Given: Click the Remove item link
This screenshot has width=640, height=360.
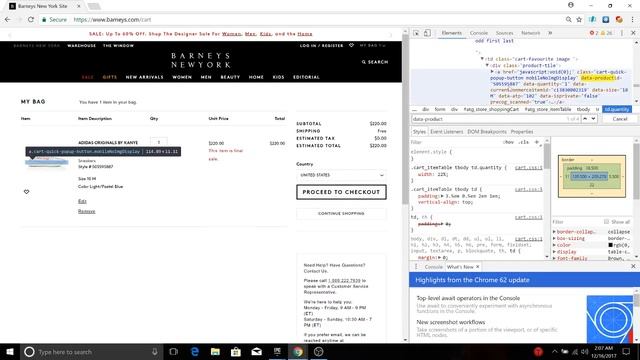Looking at the screenshot, I should pyautogui.click(x=87, y=211).
